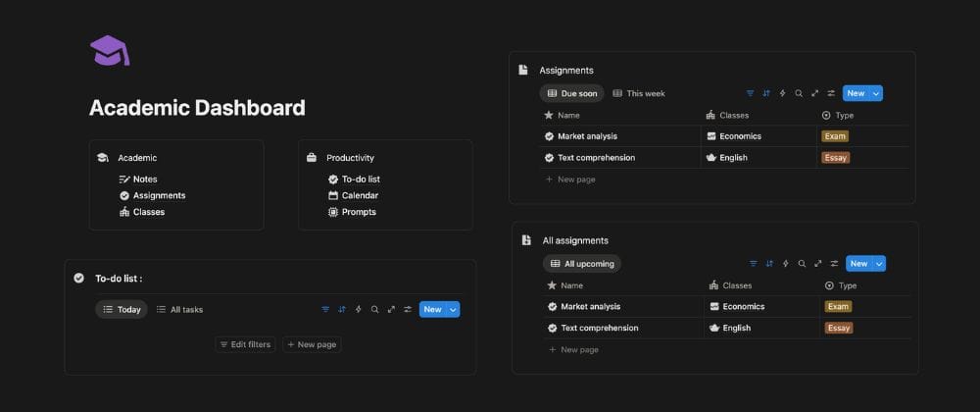980x412 pixels.
Task: Click the purple graduation cap page icon
Action: pos(110,51)
